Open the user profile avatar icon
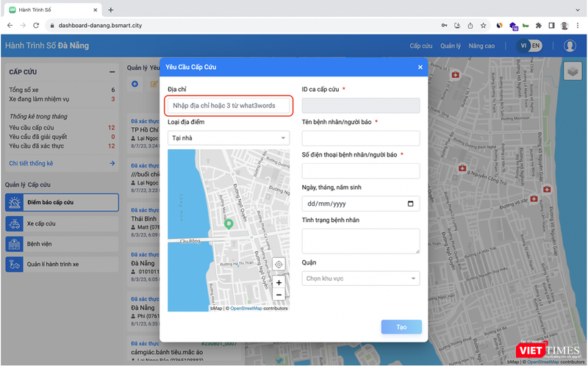 click(570, 46)
